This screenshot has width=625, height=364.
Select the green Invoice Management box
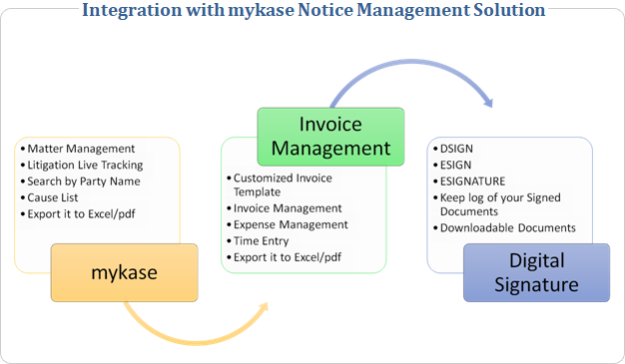pos(330,137)
